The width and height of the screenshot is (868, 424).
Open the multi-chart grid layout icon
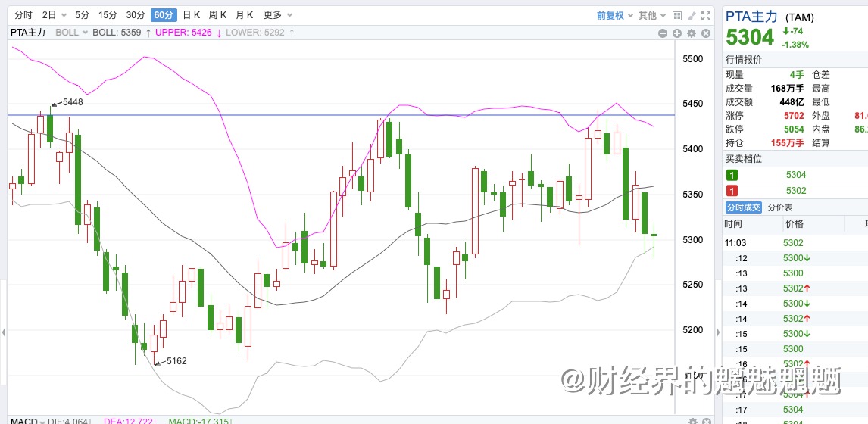click(677, 15)
